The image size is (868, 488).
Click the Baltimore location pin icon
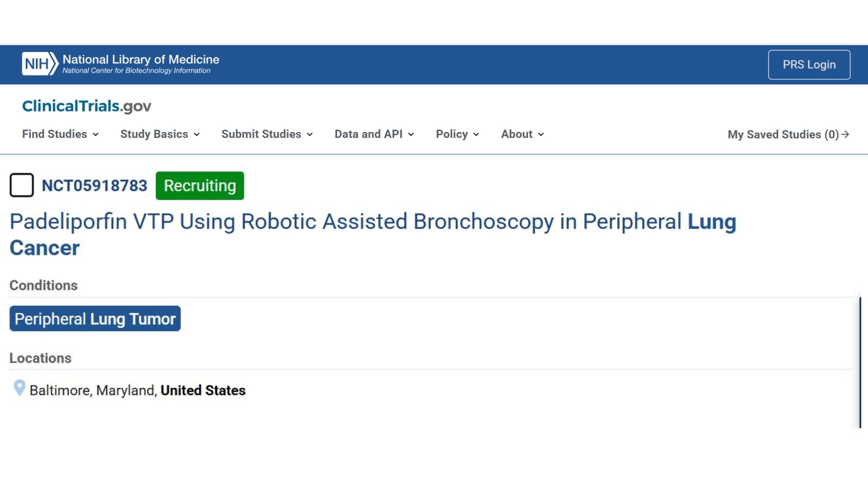coord(19,388)
